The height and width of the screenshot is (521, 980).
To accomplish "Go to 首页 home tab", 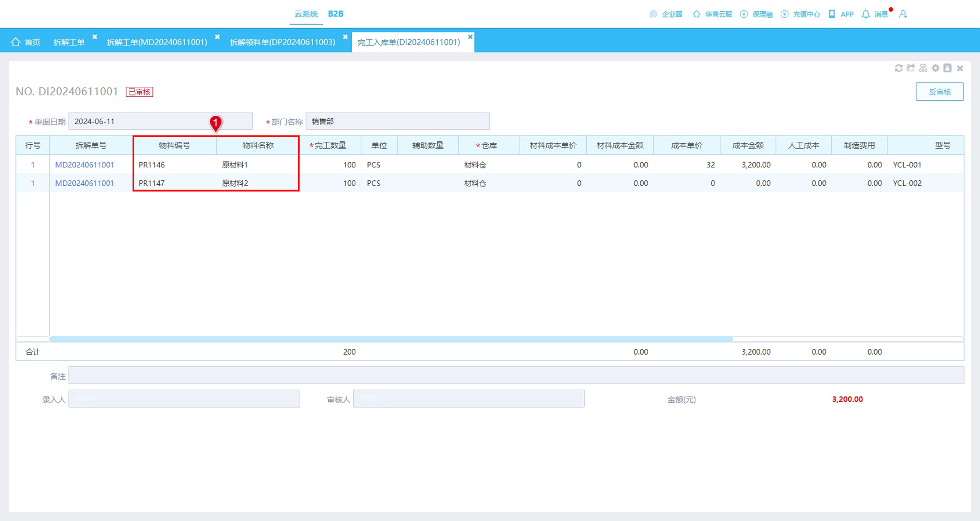I will (26, 42).
